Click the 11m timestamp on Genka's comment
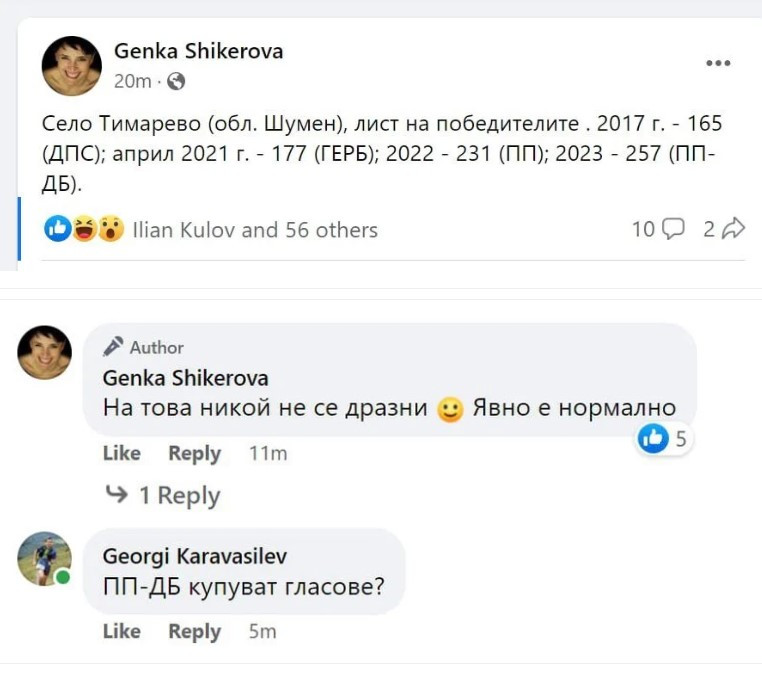 [267, 453]
